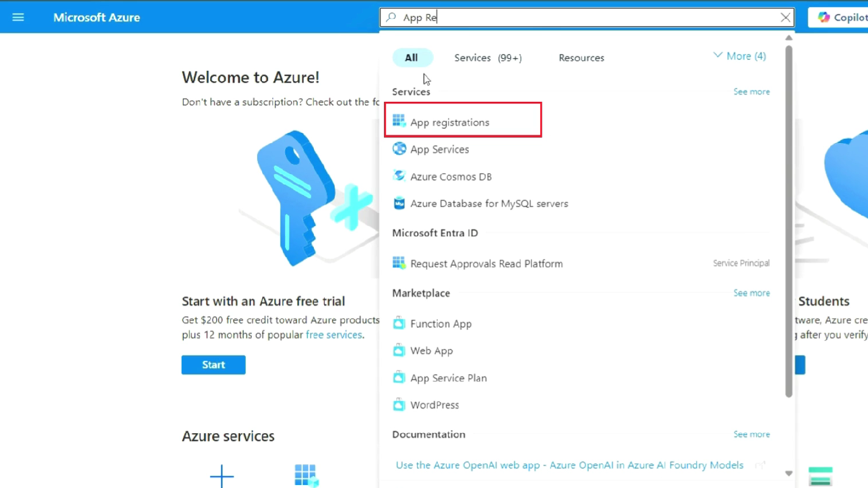868x488 pixels.
Task: Click the Microsoft Entra ID section heading
Action: (435, 233)
